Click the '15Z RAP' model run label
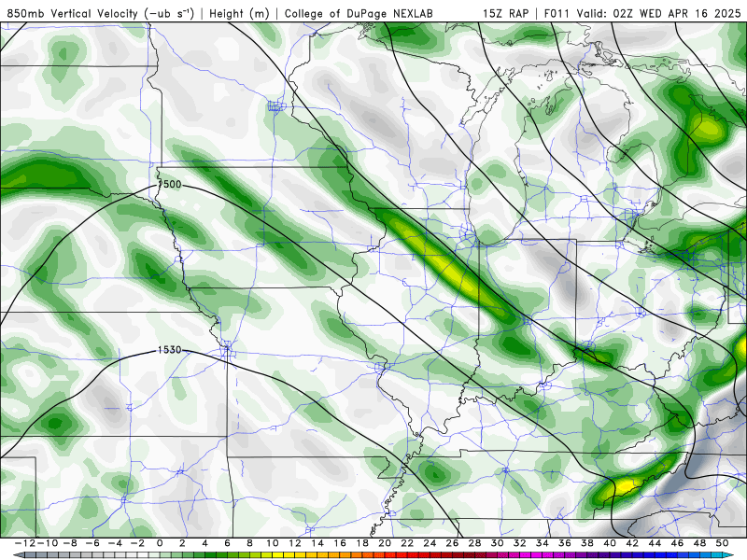747x560 pixels. point(505,14)
